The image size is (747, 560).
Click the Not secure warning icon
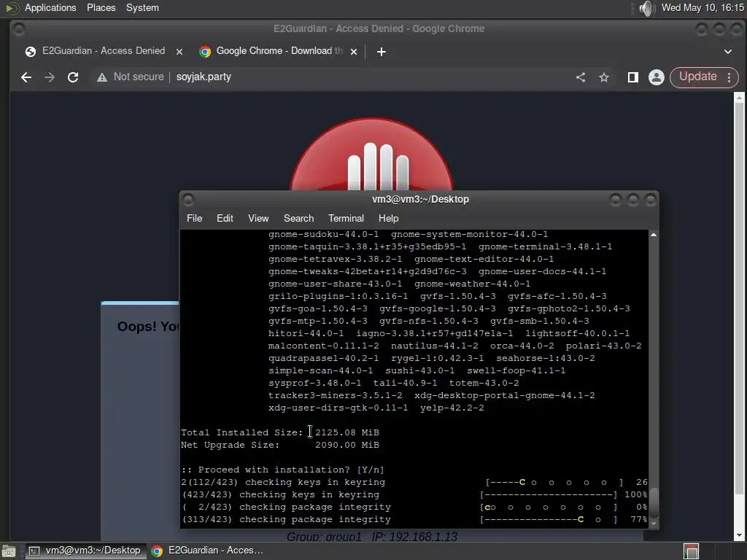coord(102,77)
